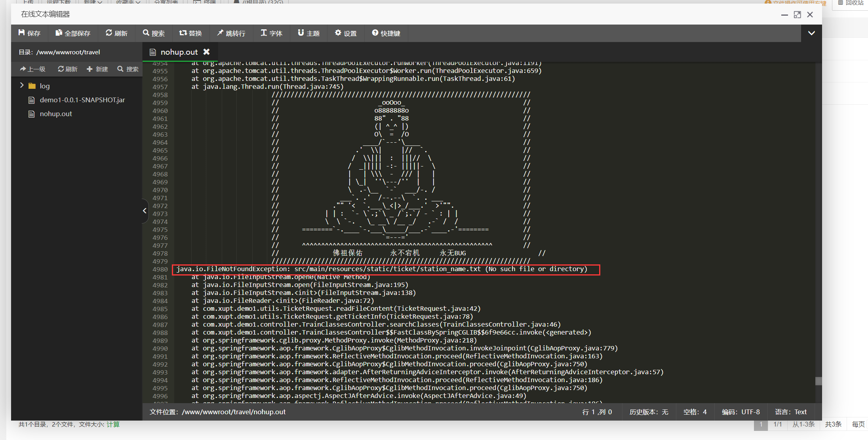Collapse the sidebar with left arrow handle
Viewport: 868px width, 440px height.
pyautogui.click(x=145, y=211)
